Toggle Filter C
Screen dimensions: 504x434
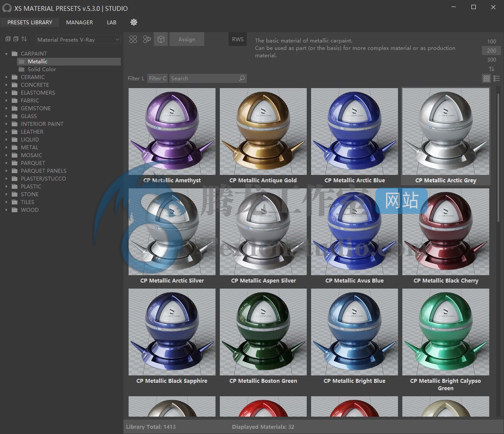tap(157, 78)
